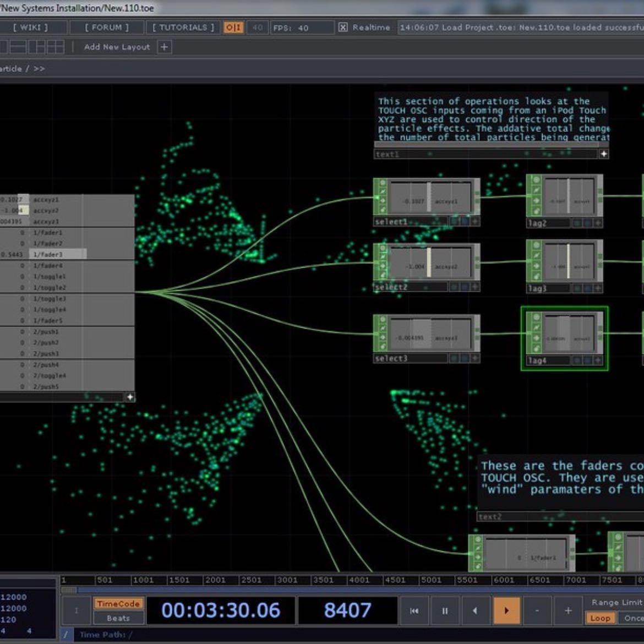644x644 pixels.
Task: Click the green square in select2 footer
Action: pos(455,287)
